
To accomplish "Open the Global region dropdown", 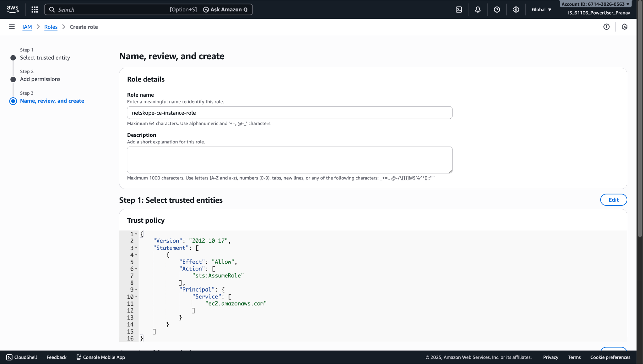I will [542, 10].
